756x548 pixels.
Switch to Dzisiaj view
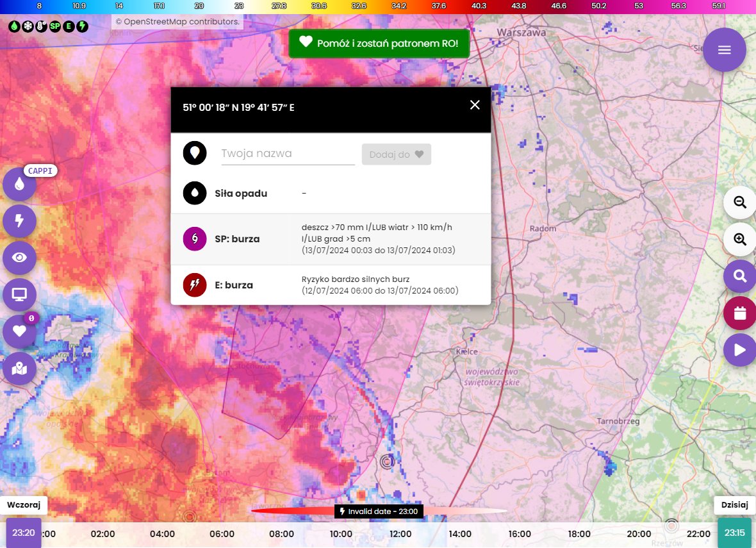coord(734,504)
